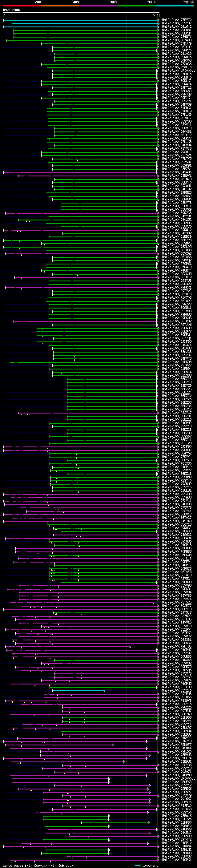Select label UniRef100_Q7XAC6
197x868 pixels.
(177, 64)
